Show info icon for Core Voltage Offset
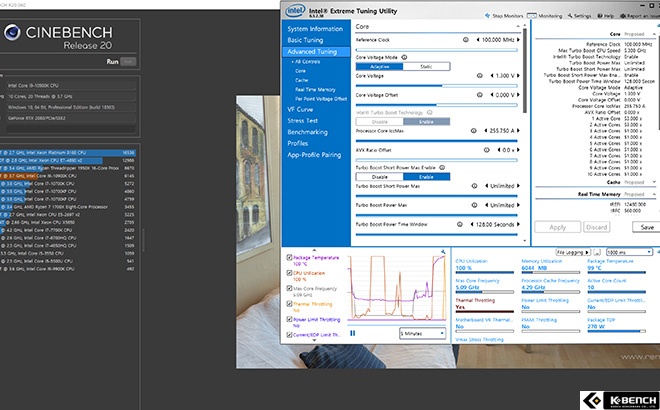Viewport: 660px width, 410px height. pos(479,95)
